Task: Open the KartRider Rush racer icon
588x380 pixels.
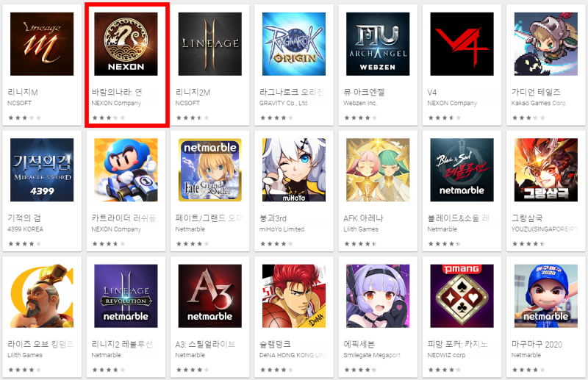Action: point(126,170)
